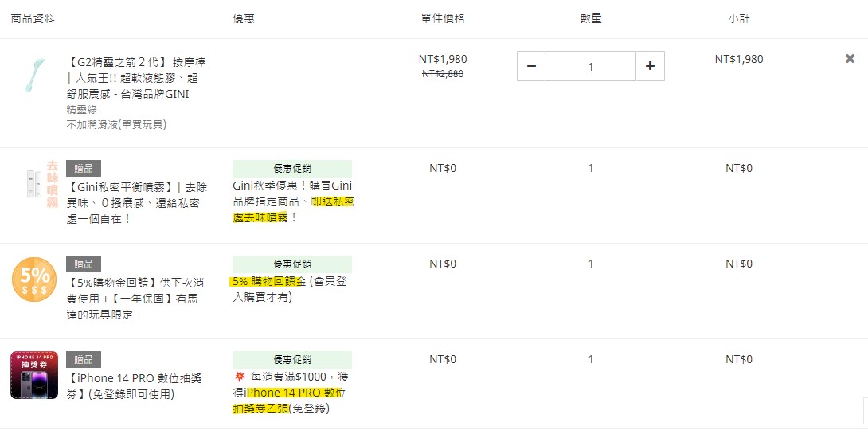Click the 單件價格 column header

click(442, 18)
